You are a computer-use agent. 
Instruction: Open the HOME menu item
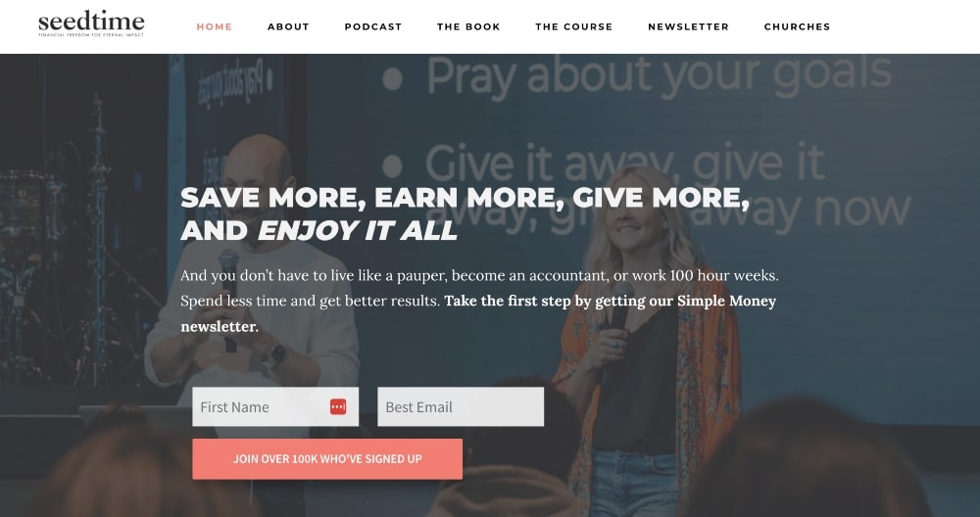[x=215, y=26]
